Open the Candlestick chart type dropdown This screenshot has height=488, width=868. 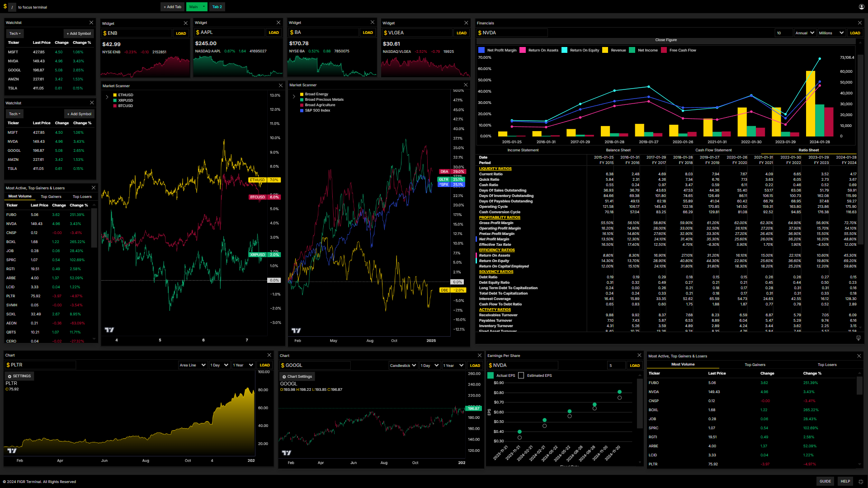click(403, 366)
